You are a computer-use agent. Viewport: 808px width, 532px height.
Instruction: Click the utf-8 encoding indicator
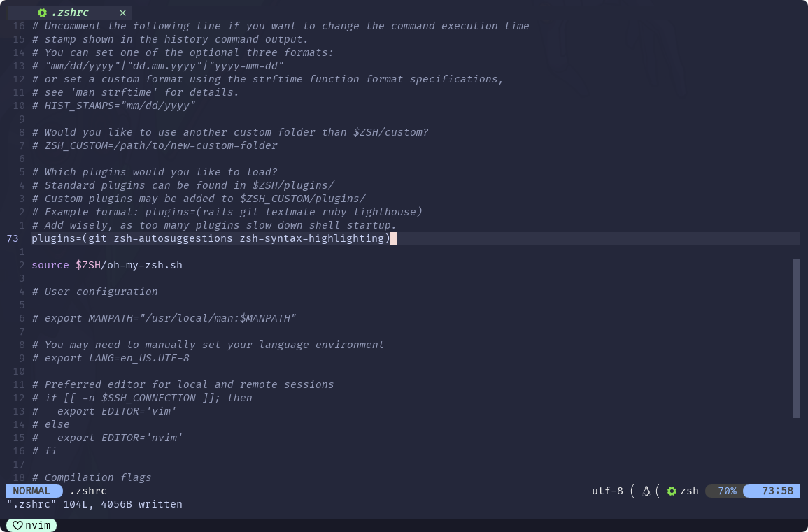coord(607,491)
